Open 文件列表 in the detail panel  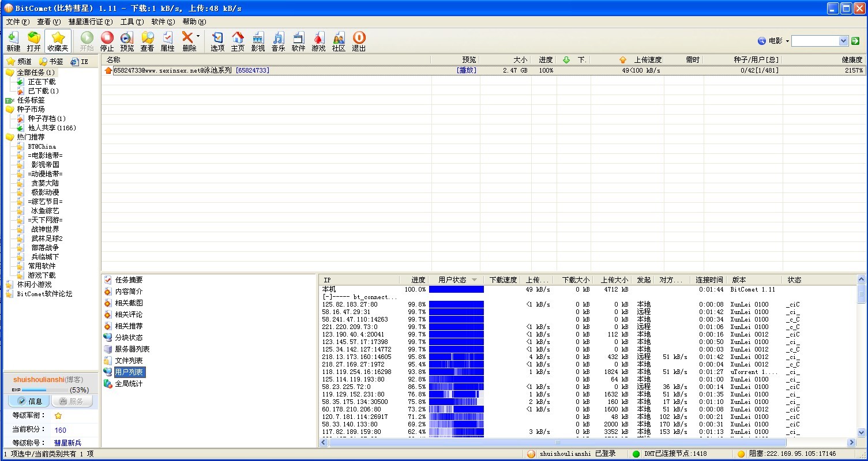129,361
